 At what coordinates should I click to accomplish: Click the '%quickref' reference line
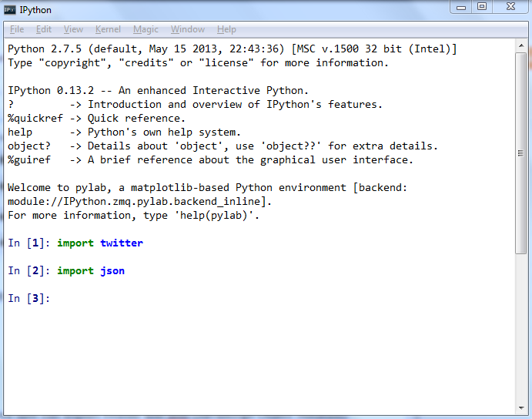pos(96,119)
